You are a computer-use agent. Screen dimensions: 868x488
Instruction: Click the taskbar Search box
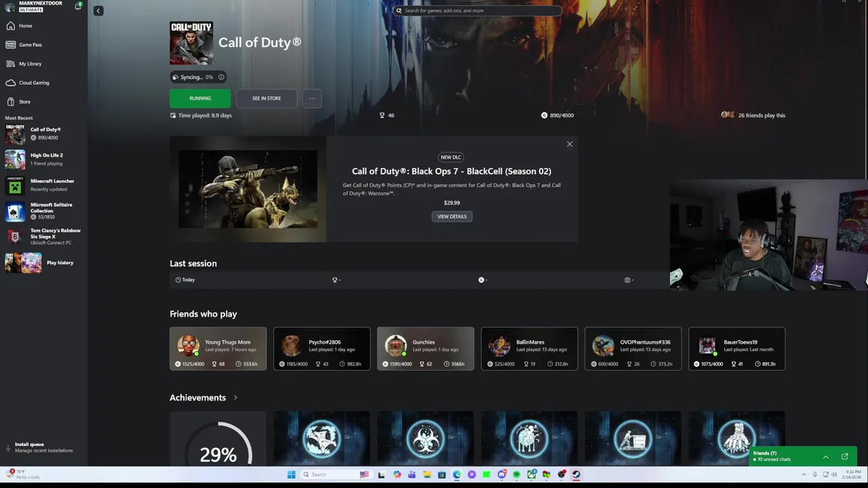point(338,474)
